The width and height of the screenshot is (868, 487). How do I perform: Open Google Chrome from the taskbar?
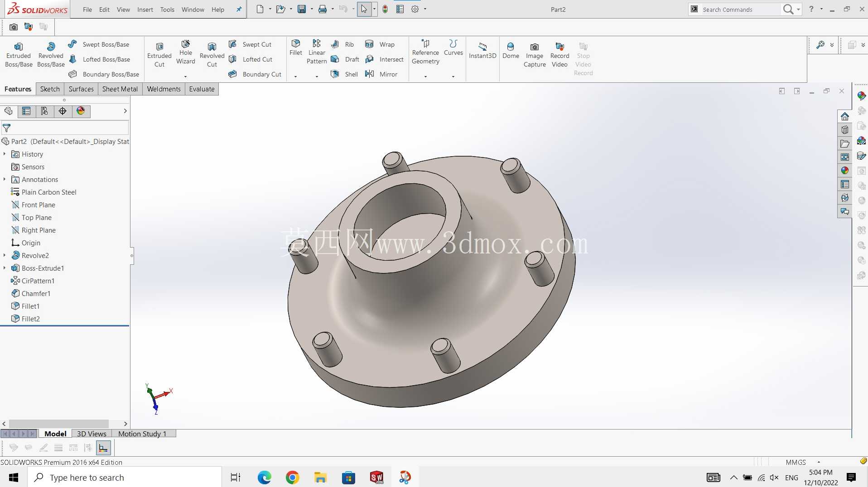click(292, 477)
